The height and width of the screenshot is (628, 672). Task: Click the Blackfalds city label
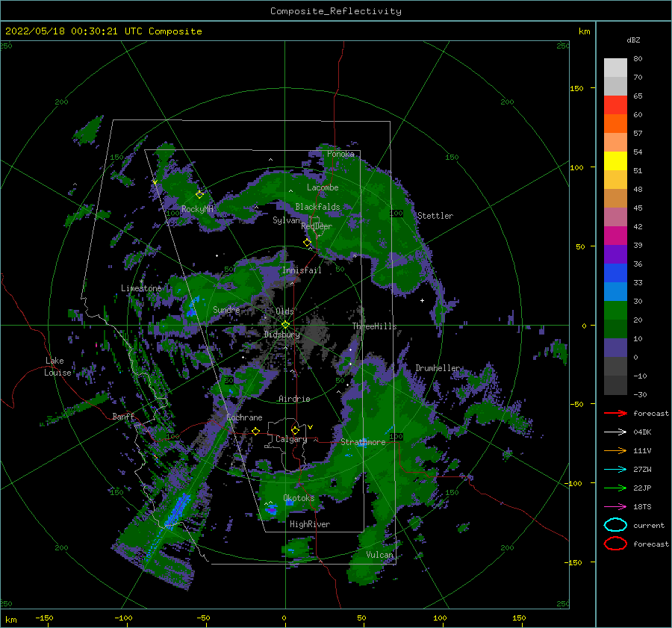(317, 207)
